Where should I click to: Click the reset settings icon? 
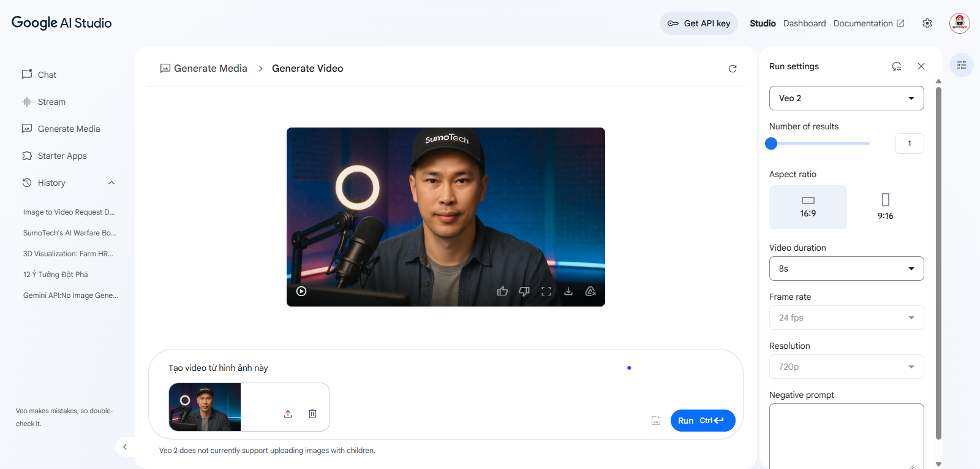click(x=897, y=66)
